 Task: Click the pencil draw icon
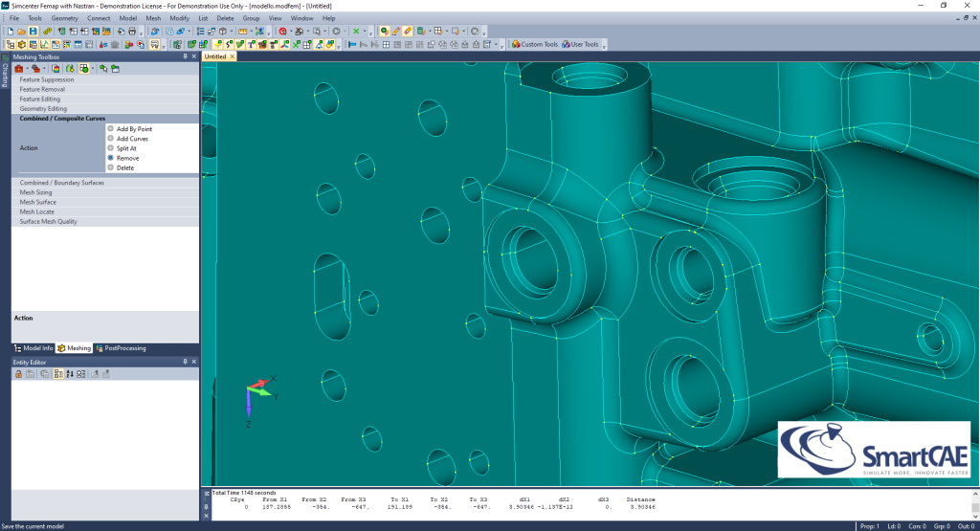click(x=395, y=32)
